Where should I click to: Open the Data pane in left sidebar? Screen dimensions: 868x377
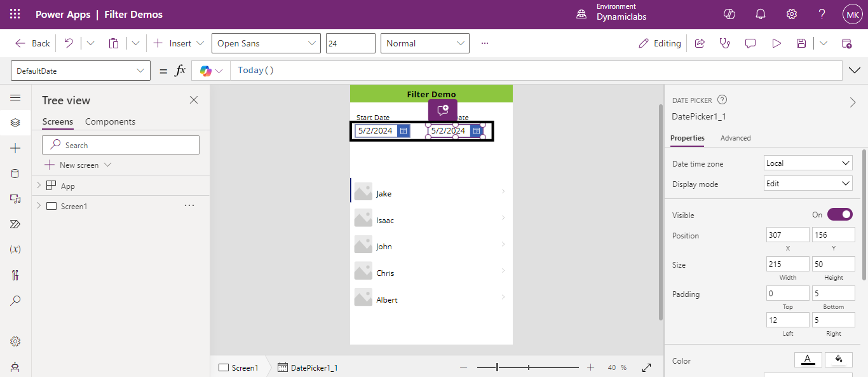coord(15,174)
